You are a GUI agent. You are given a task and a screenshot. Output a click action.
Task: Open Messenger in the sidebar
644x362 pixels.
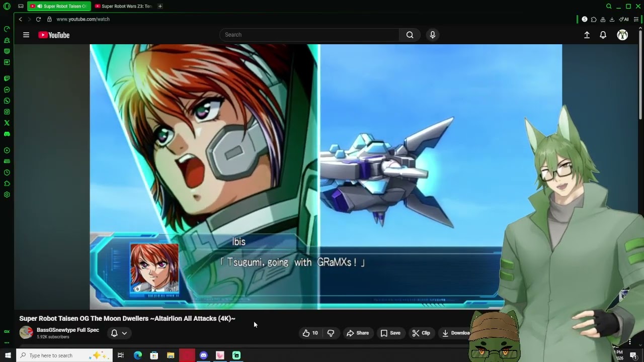pyautogui.click(x=7, y=89)
